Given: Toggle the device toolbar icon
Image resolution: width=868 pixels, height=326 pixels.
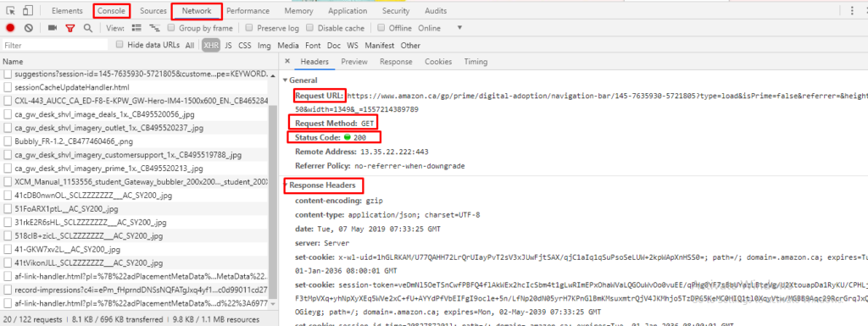Looking at the screenshot, I should (x=28, y=10).
